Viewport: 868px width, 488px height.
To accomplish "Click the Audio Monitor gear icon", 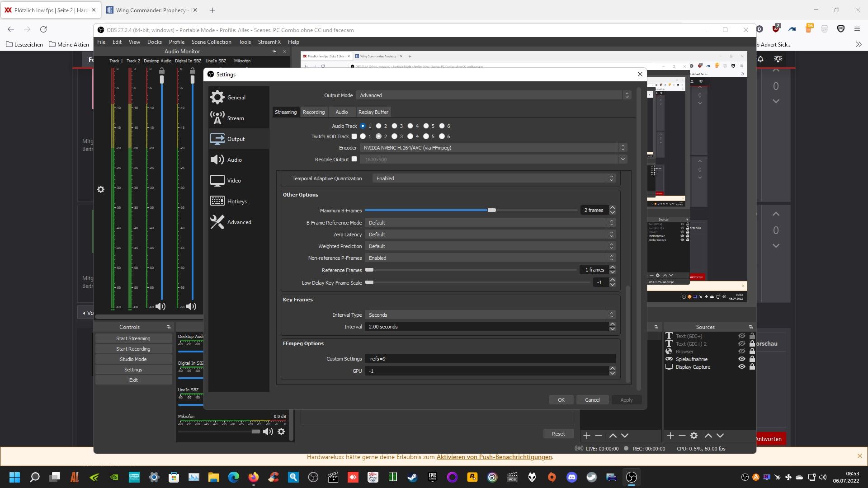I will pyautogui.click(x=101, y=189).
